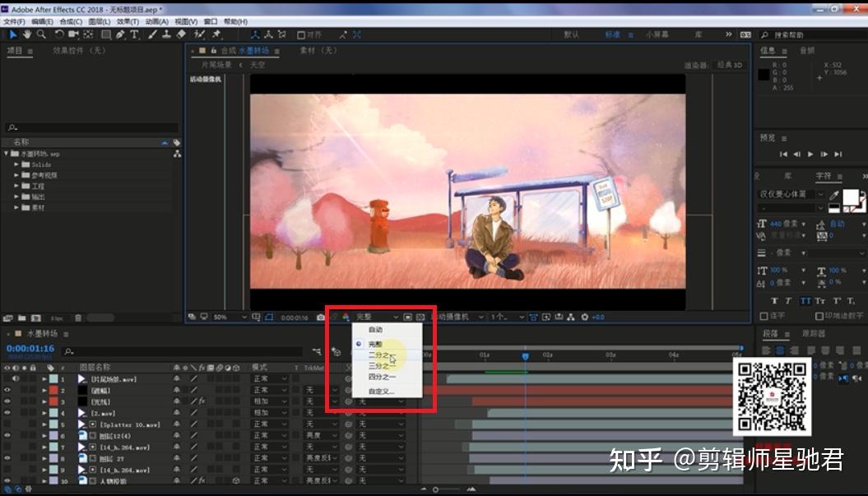
Task: Toggle the snapping checkbox in the toolbar
Action: (x=301, y=35)
